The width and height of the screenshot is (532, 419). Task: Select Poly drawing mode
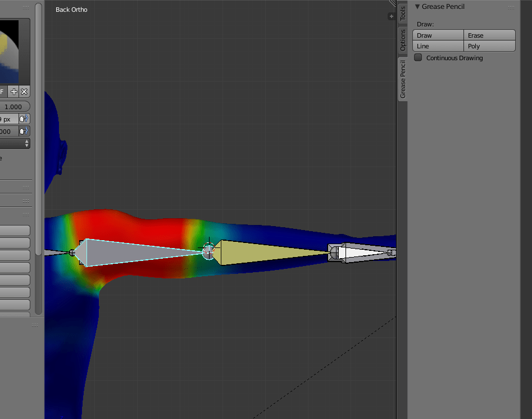click(x=489, y=46)
